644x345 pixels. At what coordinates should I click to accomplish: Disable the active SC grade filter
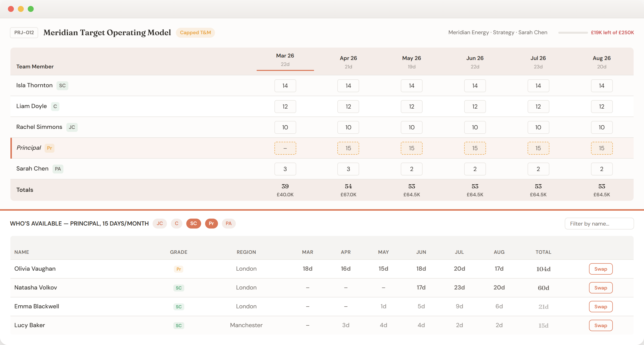click(193, 223)
